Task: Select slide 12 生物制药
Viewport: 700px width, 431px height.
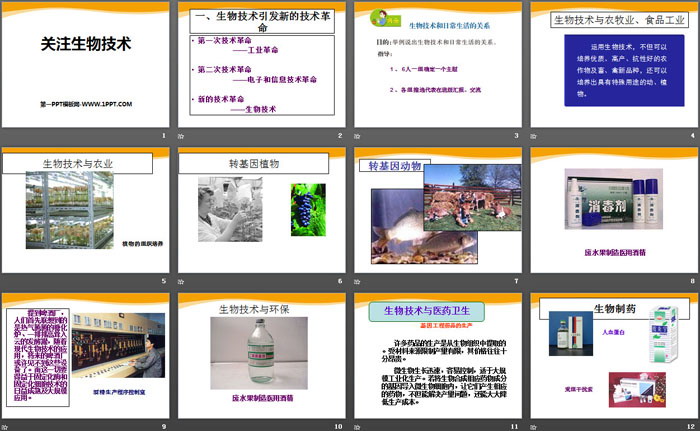Action: 614,356
